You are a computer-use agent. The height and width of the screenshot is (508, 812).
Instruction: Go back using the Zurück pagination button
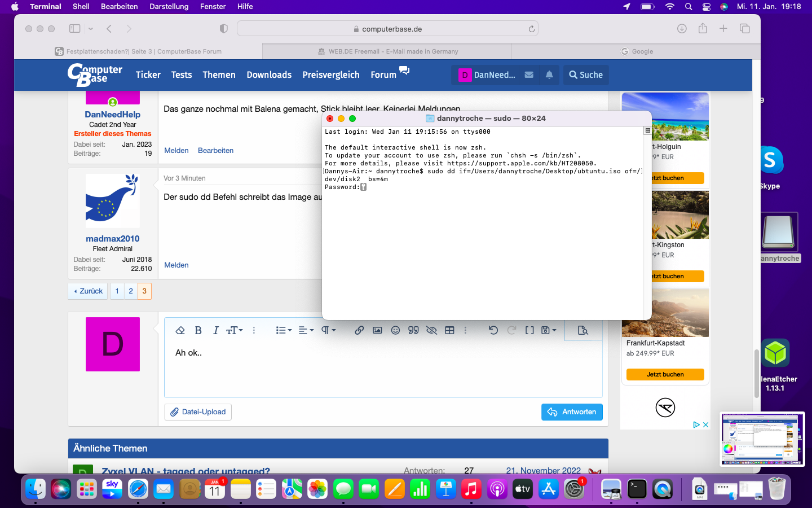(88, 291)
